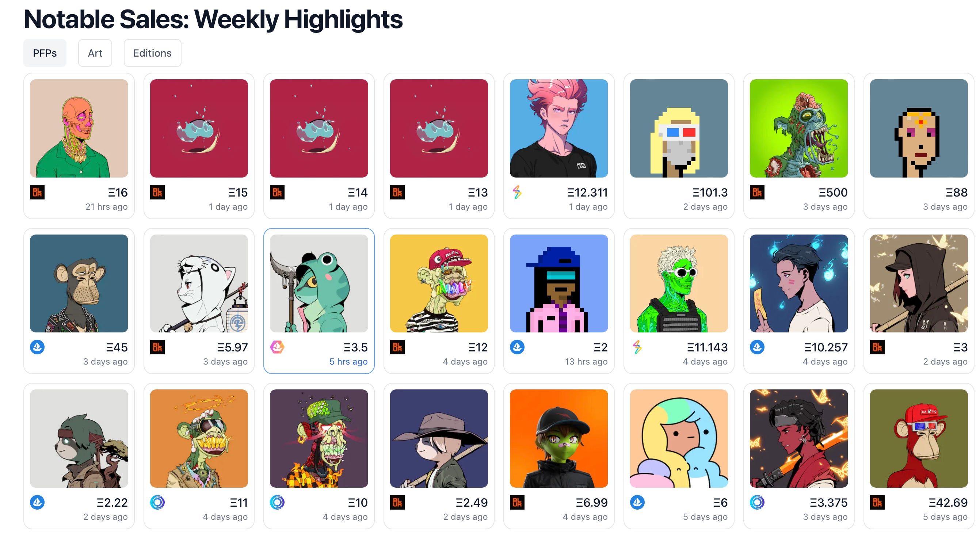Open the red ape with cap thumbnail

coord(919,438)
